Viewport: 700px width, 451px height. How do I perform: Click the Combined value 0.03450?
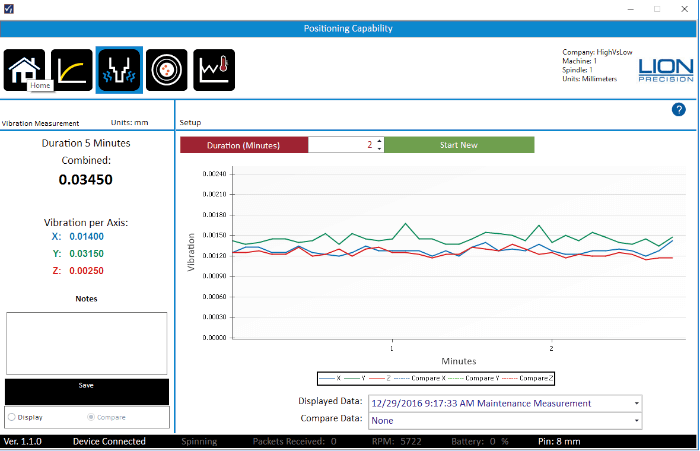(x=86, y=180)
